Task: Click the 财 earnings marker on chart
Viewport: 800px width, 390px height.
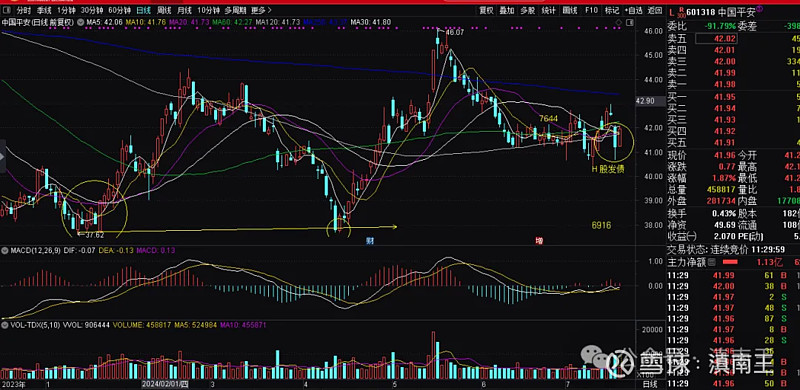Action: click(x=370, y=240)
